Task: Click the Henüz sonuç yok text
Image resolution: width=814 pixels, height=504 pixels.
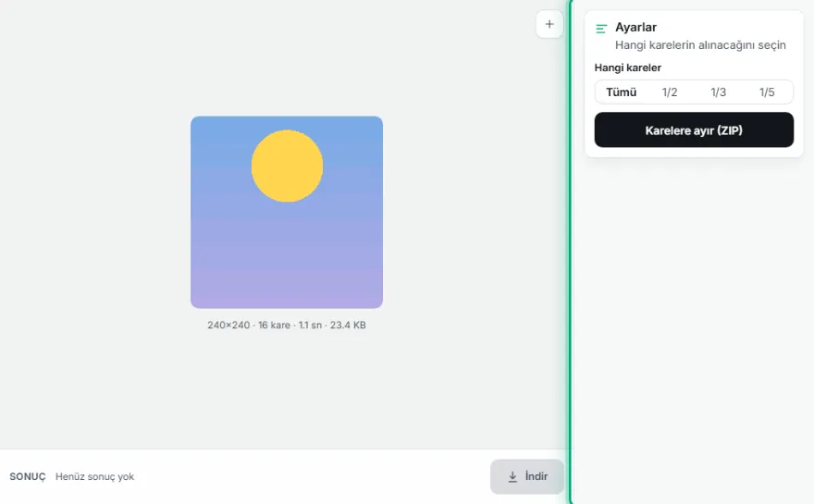Action: pyautogui.click(x=94, y=476)
